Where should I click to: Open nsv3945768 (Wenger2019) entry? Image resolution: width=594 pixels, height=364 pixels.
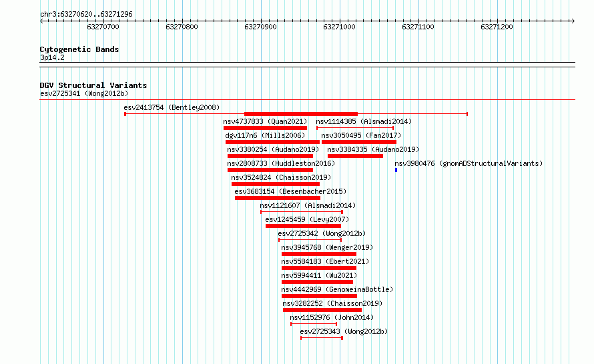[x=327, y=247]
